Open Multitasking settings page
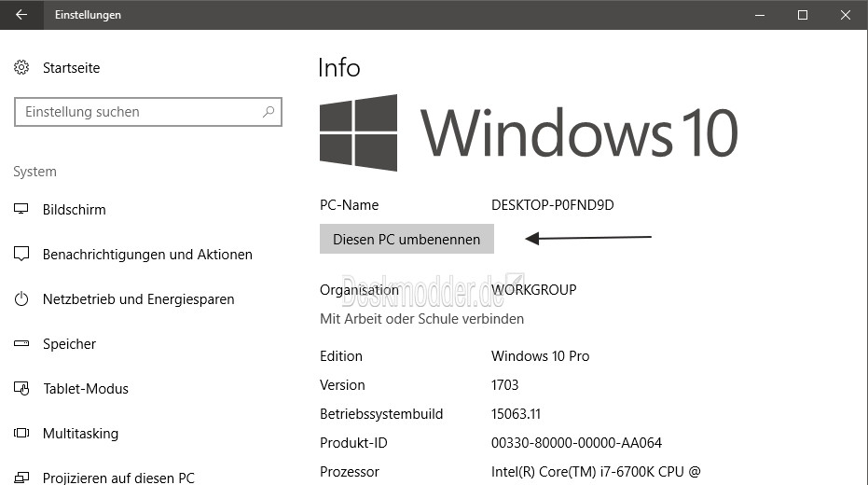Screen dimensions: 868x485 [81, 434]
